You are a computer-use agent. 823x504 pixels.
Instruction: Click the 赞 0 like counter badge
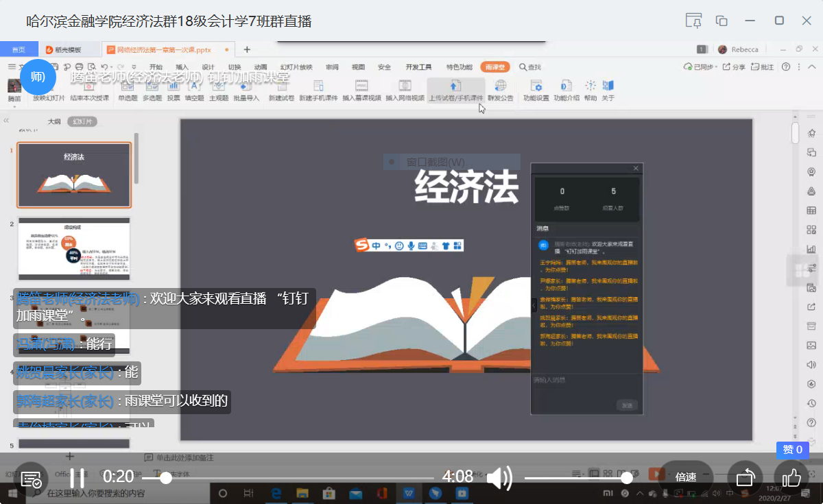(792, 450)
